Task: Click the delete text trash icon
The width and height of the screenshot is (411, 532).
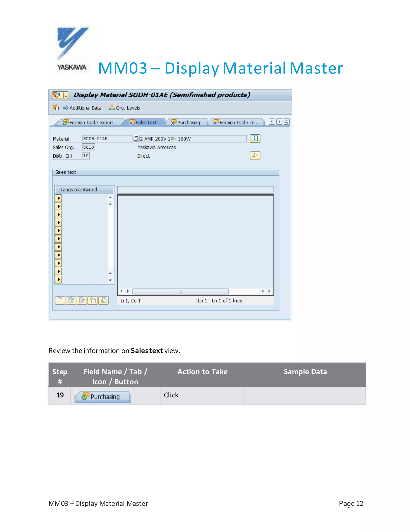Action: point(71,301)
